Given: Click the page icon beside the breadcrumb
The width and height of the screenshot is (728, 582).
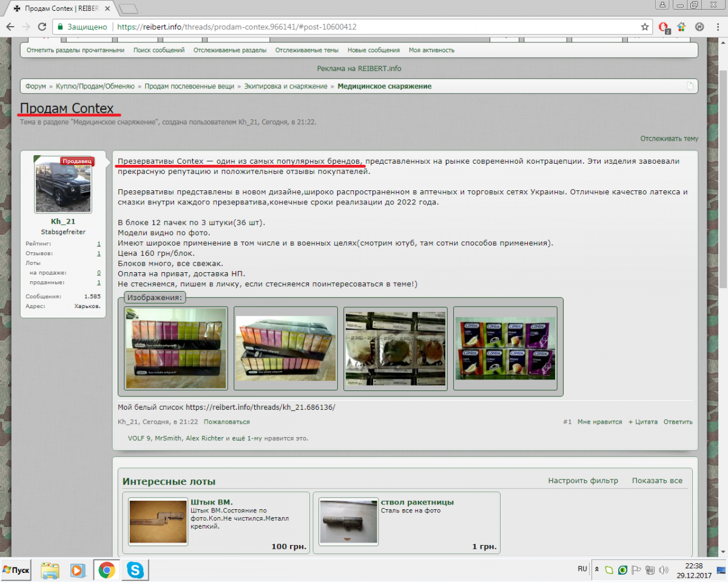Looking at the screenshot, I should click(x=690, y=86).
